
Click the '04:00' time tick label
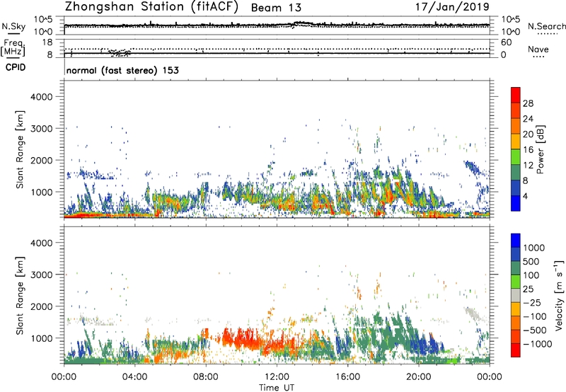tap(134, 377)
